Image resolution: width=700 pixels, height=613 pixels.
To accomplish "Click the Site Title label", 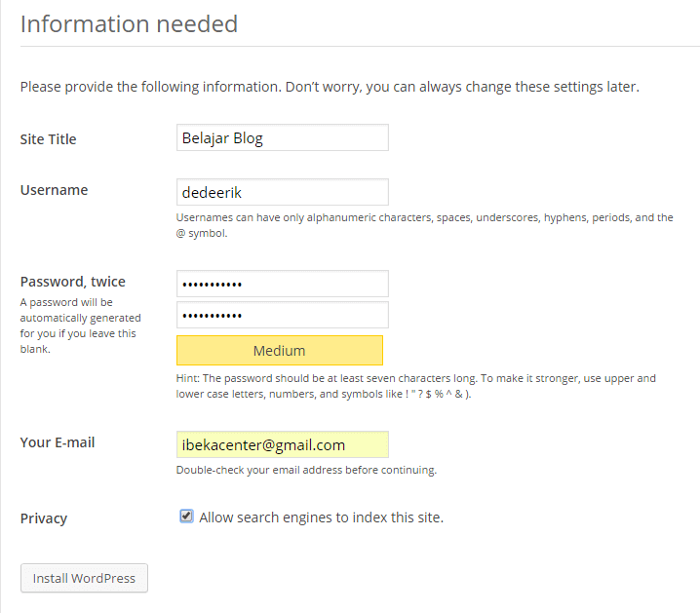I will (48, 139).
